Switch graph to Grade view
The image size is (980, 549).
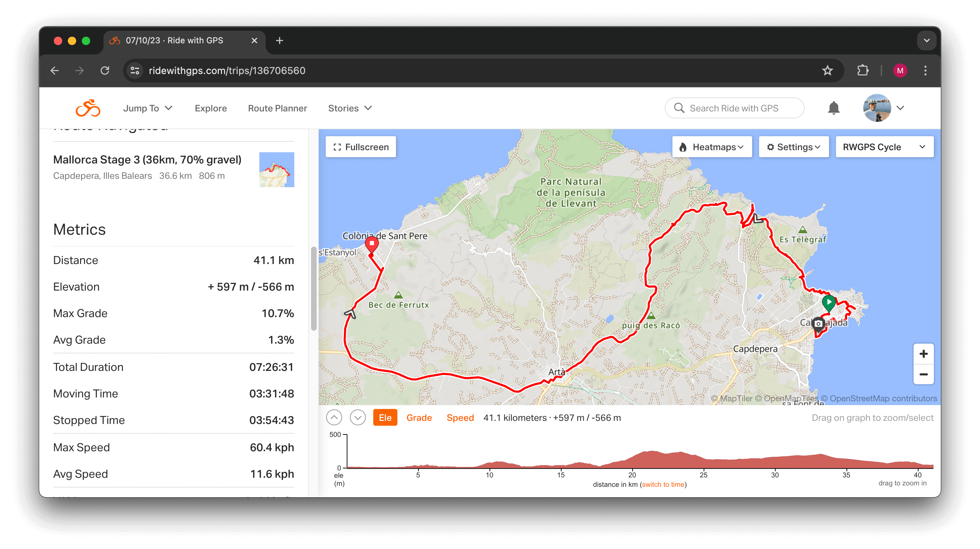419,418
